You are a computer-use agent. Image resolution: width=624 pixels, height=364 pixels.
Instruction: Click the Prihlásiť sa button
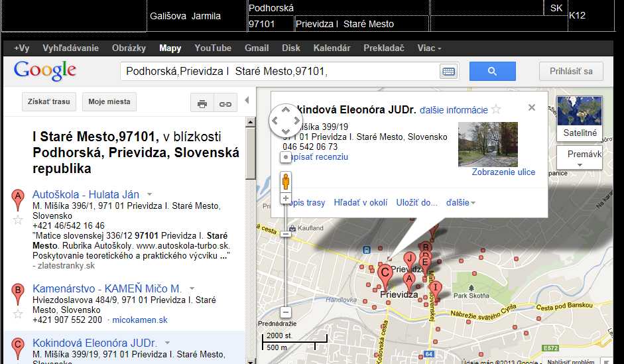(x=571, y=71)
